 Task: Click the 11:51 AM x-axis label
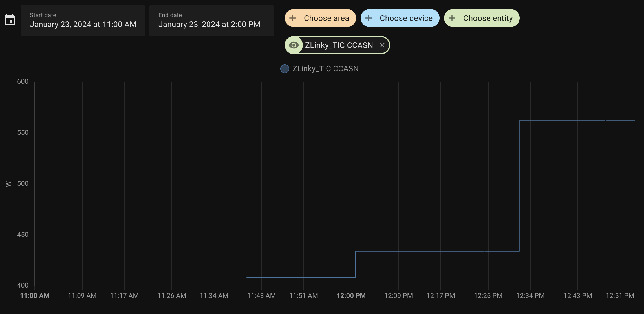[304, 296]
